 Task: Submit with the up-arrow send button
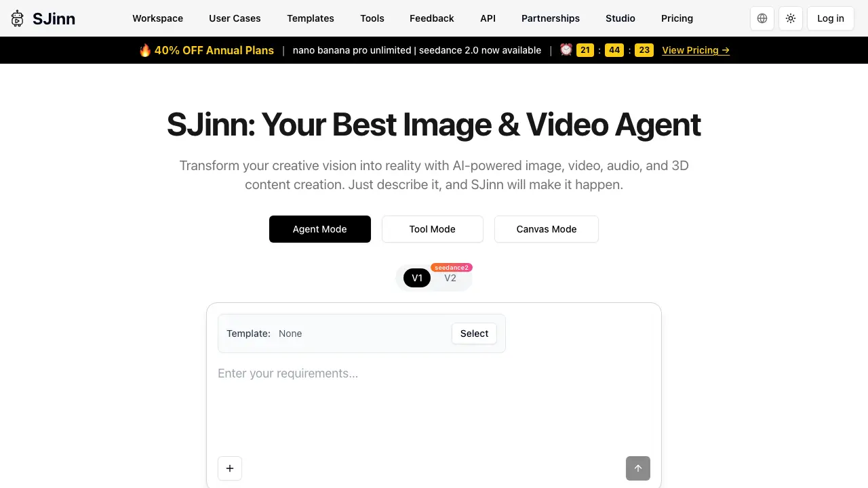click(638, 468)
